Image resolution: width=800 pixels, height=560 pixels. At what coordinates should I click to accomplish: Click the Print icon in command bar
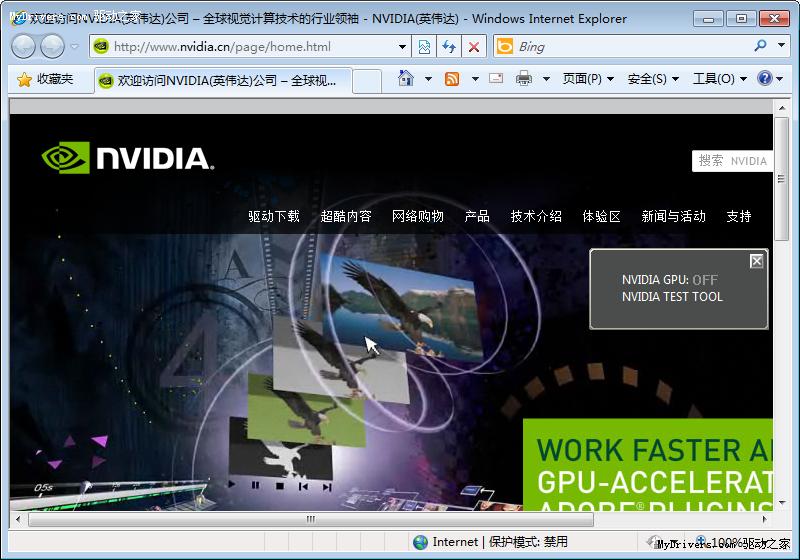click(x=524, y=79)
